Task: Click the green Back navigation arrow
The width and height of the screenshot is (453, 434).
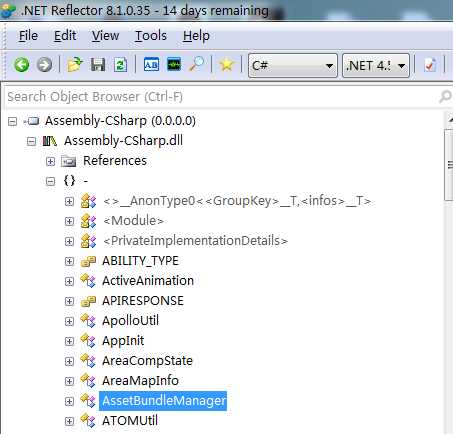Action: point(22,65)
